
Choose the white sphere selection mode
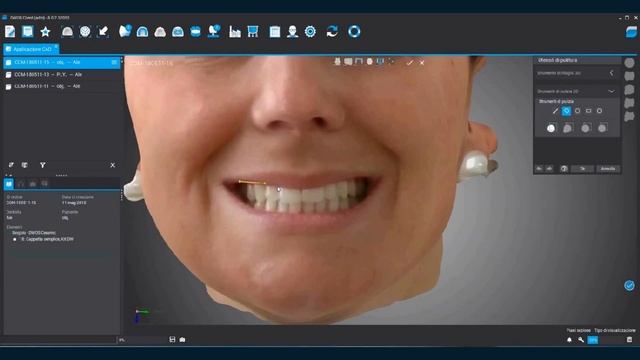(x=551, y=128)
